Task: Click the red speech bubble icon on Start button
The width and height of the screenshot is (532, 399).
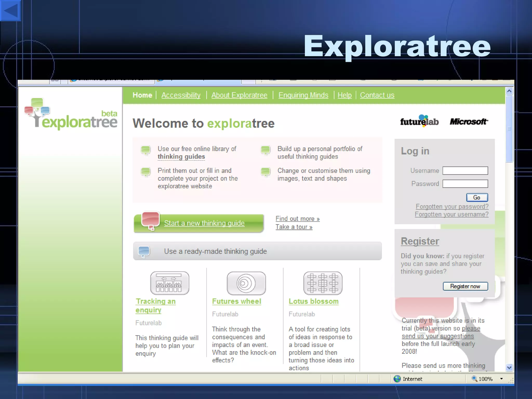Action: [x=150, y=221]
